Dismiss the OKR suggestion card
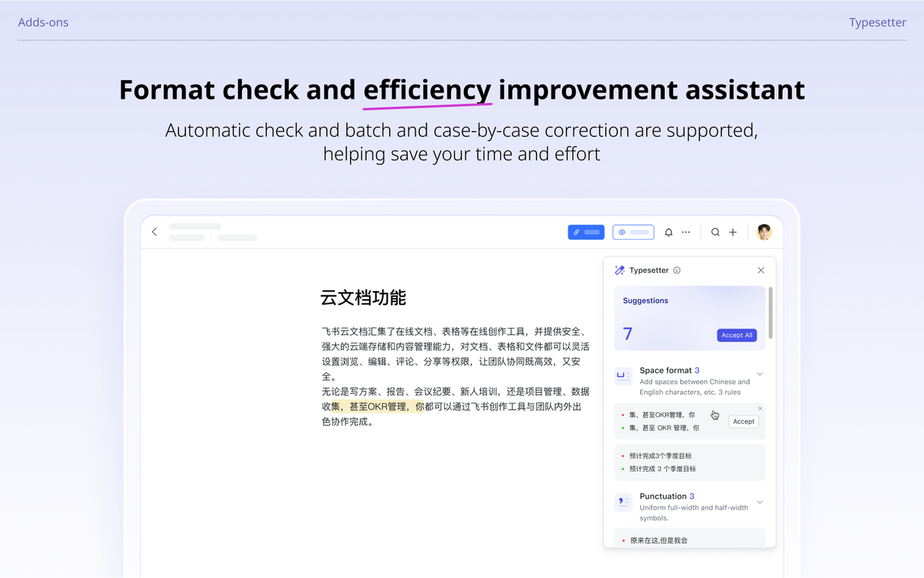This screenshot has height=578, width=924. coord(760,409)
